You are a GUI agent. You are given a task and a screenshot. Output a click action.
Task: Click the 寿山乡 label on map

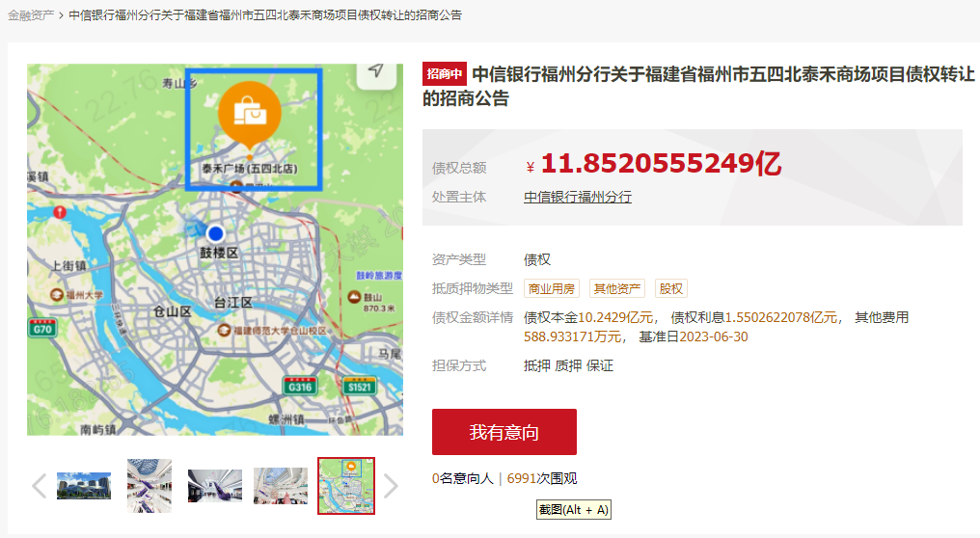click(179, 83)
